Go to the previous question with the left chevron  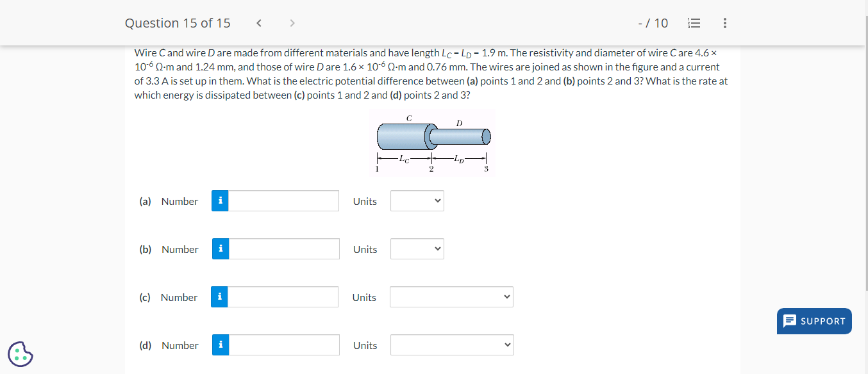[x=259, y=22]
